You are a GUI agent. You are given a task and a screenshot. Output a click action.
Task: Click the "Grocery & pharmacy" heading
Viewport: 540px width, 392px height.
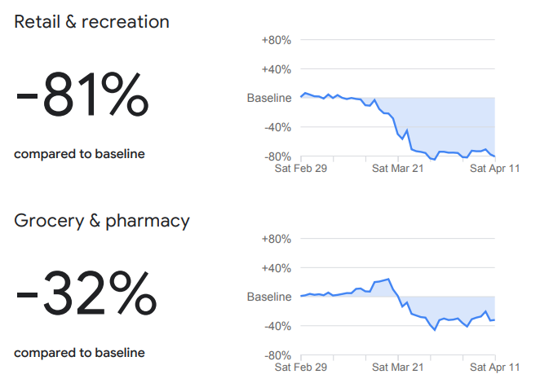click(102, 220)
